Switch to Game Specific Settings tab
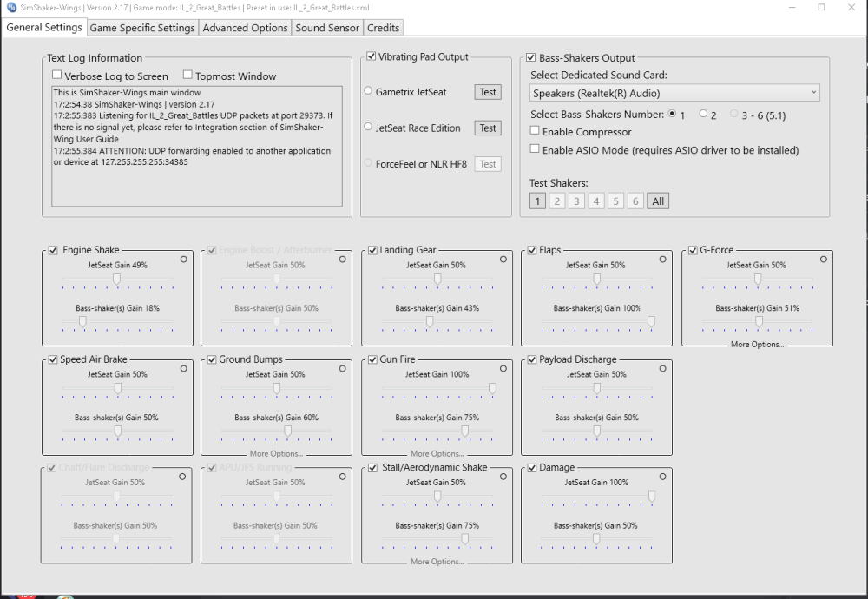 click(142, 28)
